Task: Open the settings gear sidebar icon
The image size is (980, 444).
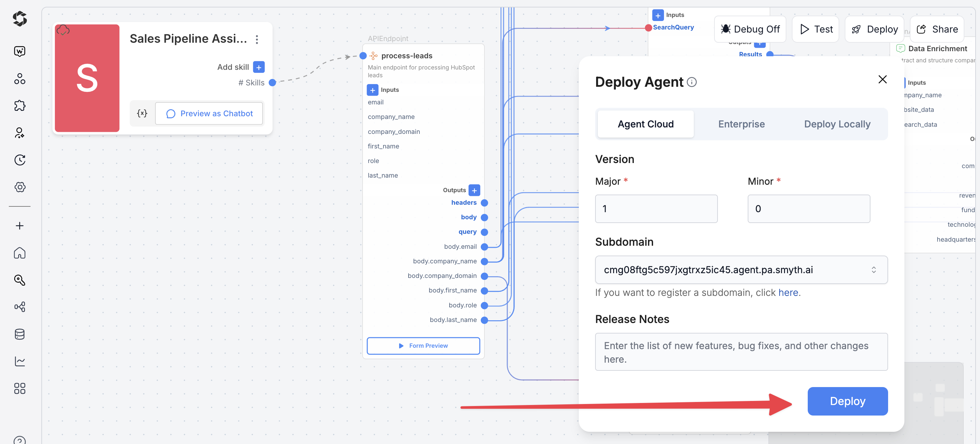Action: click(x=19, y=187)
